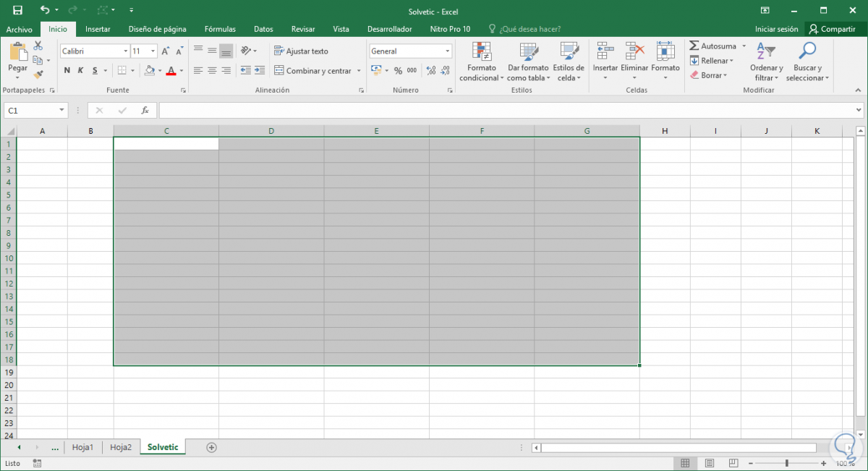
Task: Toggle italic K formatting
Action: [81, 70]
